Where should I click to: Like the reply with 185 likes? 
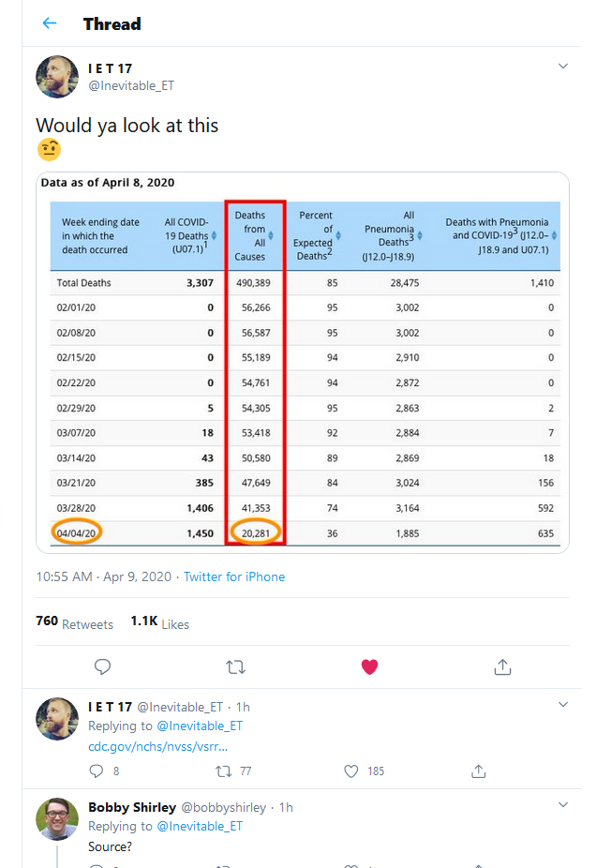tap(351, 771)
